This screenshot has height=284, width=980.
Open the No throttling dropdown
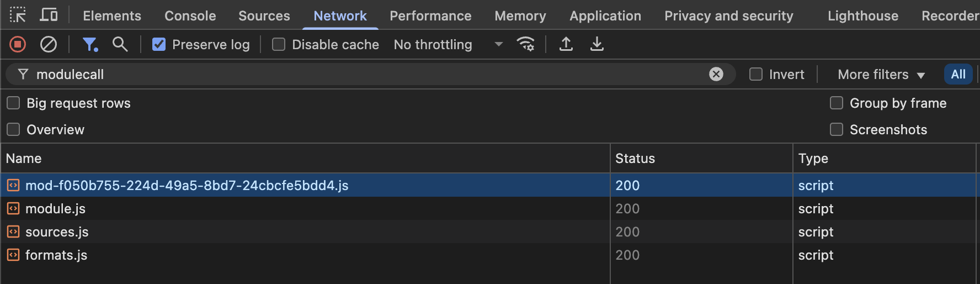pyautogui.click(x=448, y=44)
